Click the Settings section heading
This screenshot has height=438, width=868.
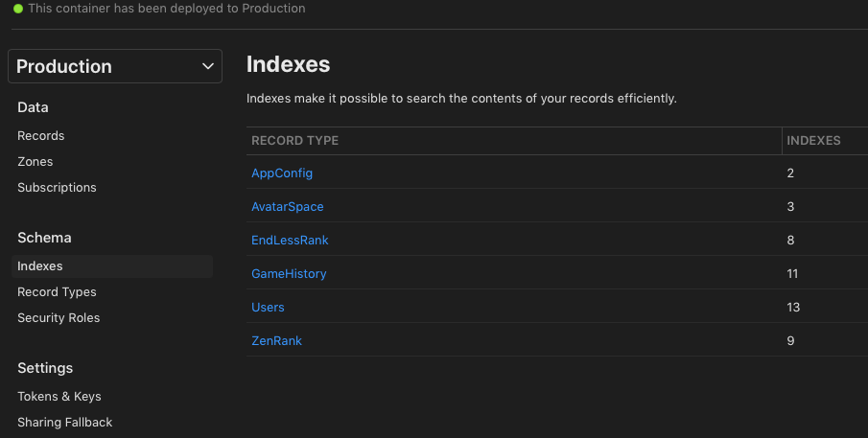(45, 368)
